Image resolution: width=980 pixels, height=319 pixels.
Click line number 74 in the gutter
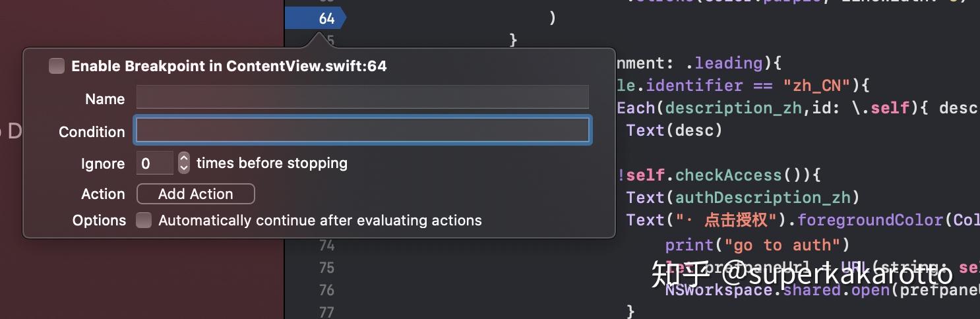pyautogui.click(x=326, y=245)
